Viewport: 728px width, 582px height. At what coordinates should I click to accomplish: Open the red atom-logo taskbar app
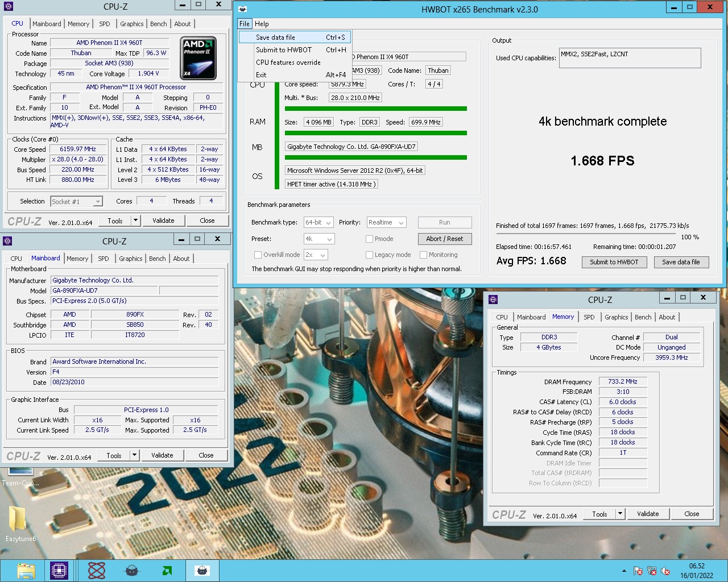(x=96, y=570)
